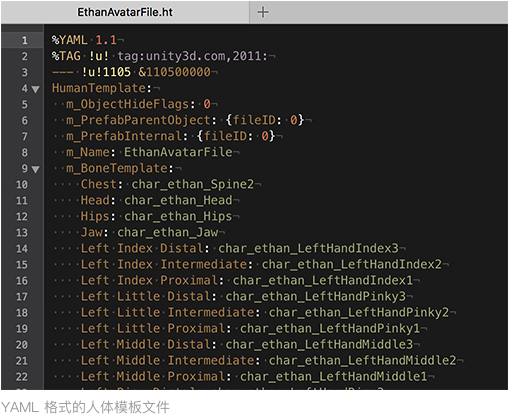Select the EthanAvatarFile.ht tab
The height and width of the screenshot is (418, 508).
pyautogui.click(x=125, y=12)
